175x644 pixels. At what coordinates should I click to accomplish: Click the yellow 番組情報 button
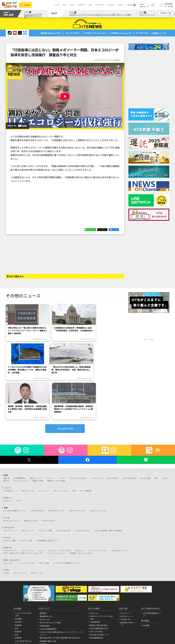coord(25,5)
